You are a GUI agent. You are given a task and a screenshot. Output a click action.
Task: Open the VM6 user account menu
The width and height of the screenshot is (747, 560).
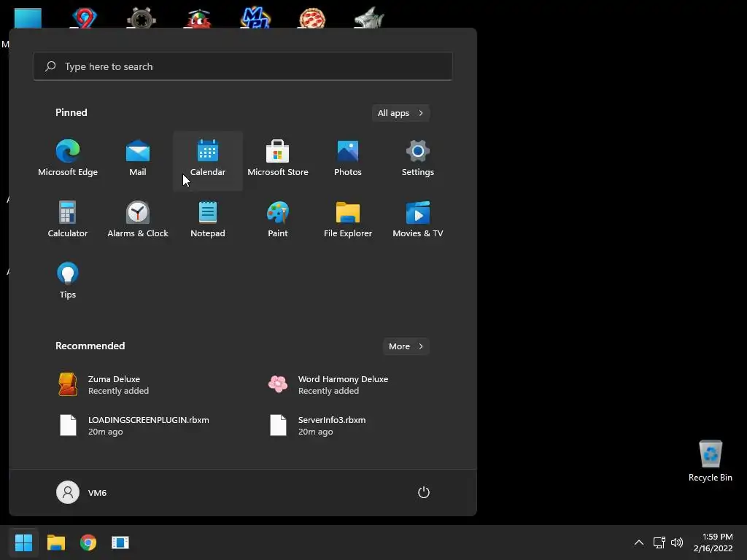[x=82, y=492]
